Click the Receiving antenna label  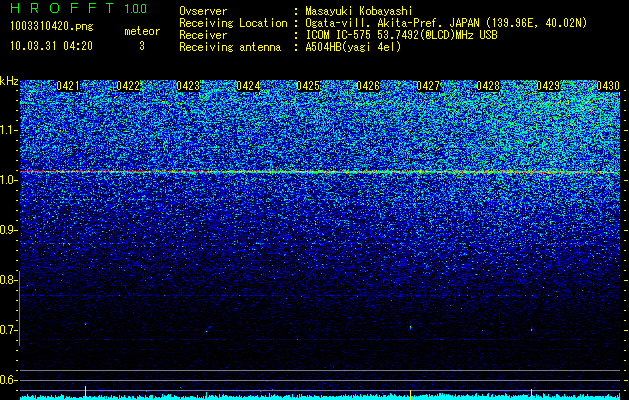coord(230,47)
